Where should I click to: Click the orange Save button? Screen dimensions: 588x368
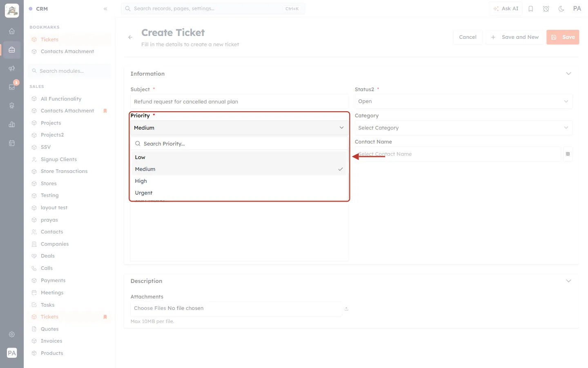(x=563, y=37)
